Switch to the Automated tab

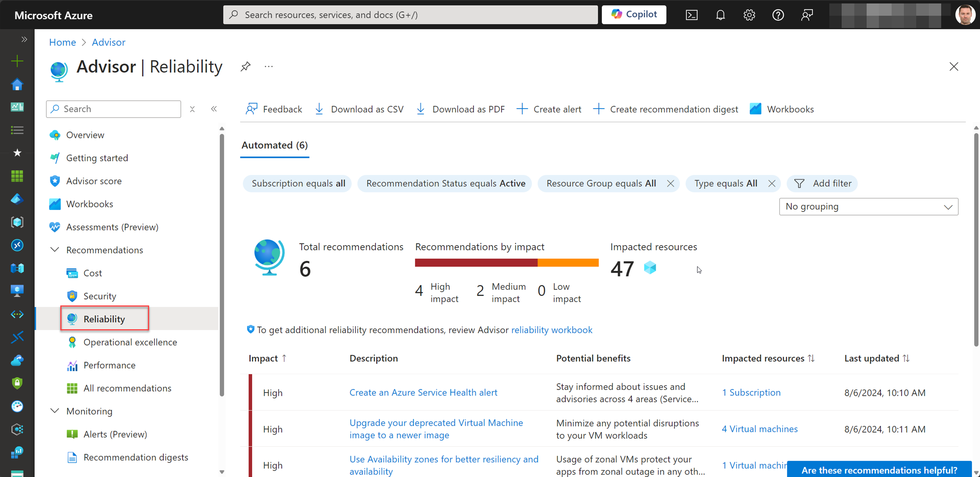coord(274,145)
